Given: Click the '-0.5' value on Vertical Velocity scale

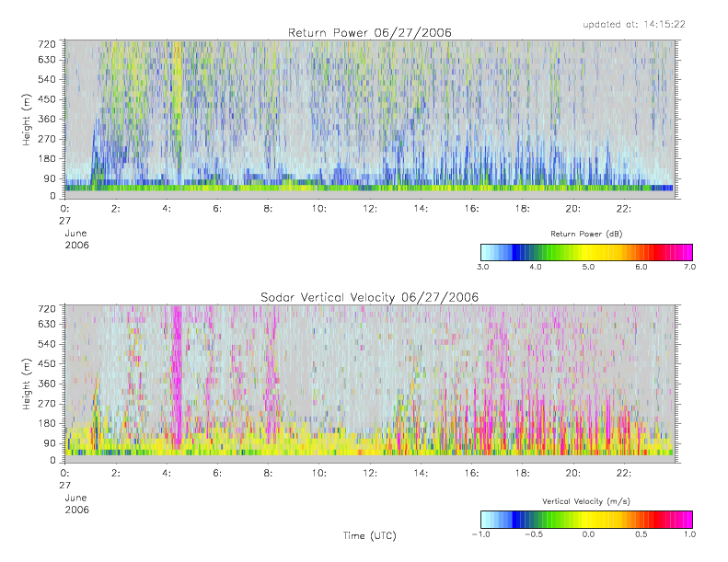Looking at the screenshot, I should pyautogui.click(x=534, y=534).
